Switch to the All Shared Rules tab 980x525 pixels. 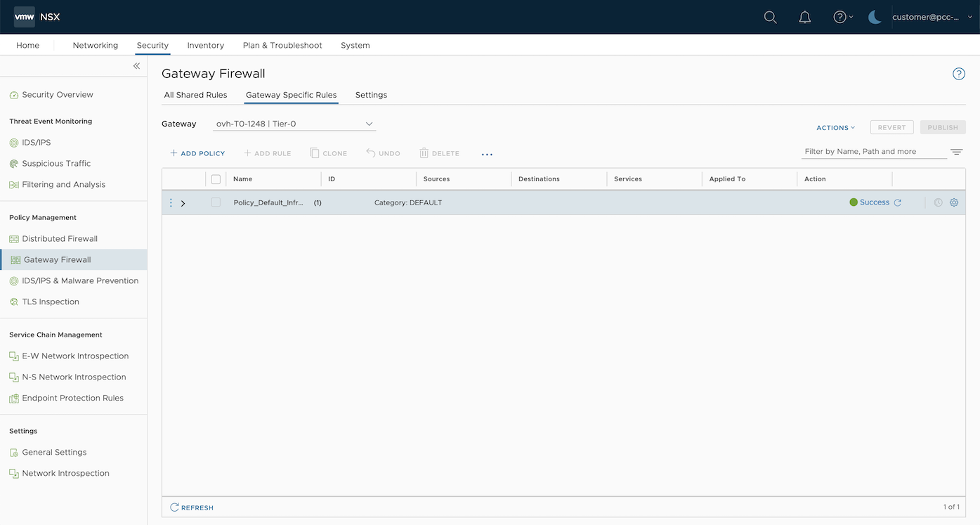tap(195, 94)
